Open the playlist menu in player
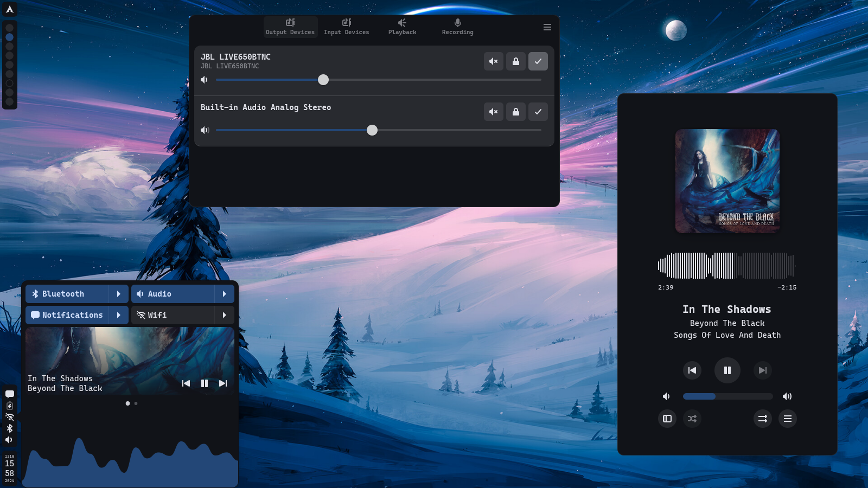This screenshot has height=488, width=868. click(788, 419)
